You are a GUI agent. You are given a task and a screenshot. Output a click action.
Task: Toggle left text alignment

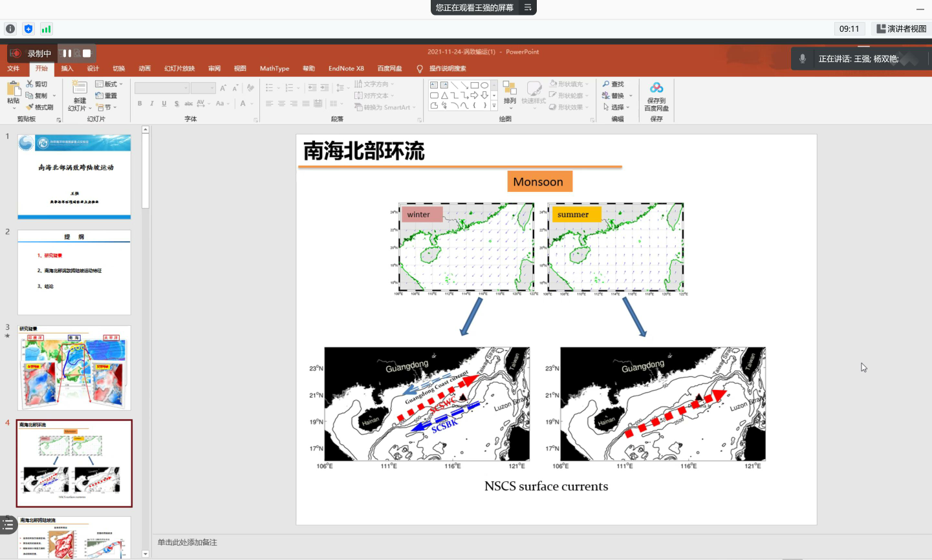coord(269,103)
